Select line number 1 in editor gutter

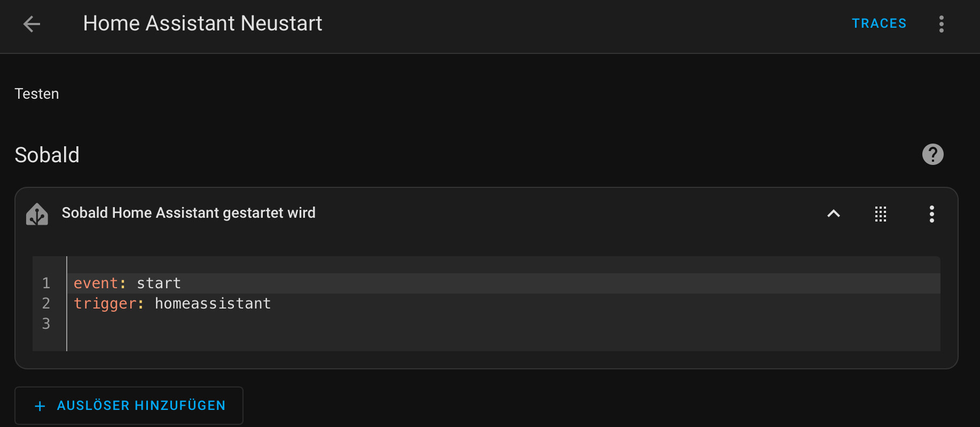46,283
